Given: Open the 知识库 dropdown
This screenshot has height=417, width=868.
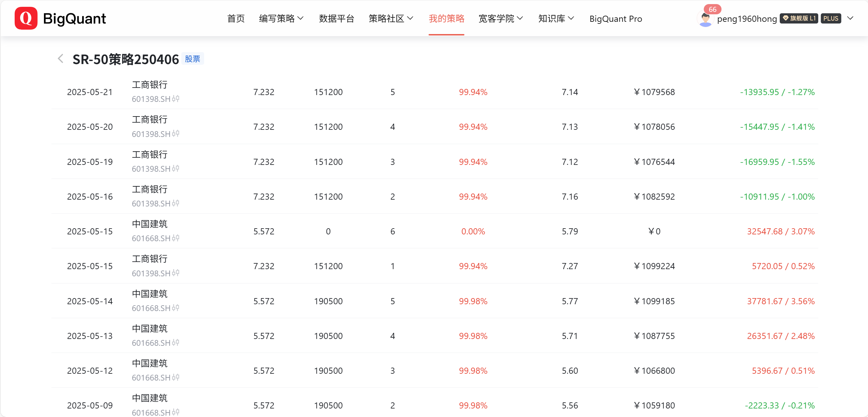Looking at the screenshot, I should click(x=556, y=18).
